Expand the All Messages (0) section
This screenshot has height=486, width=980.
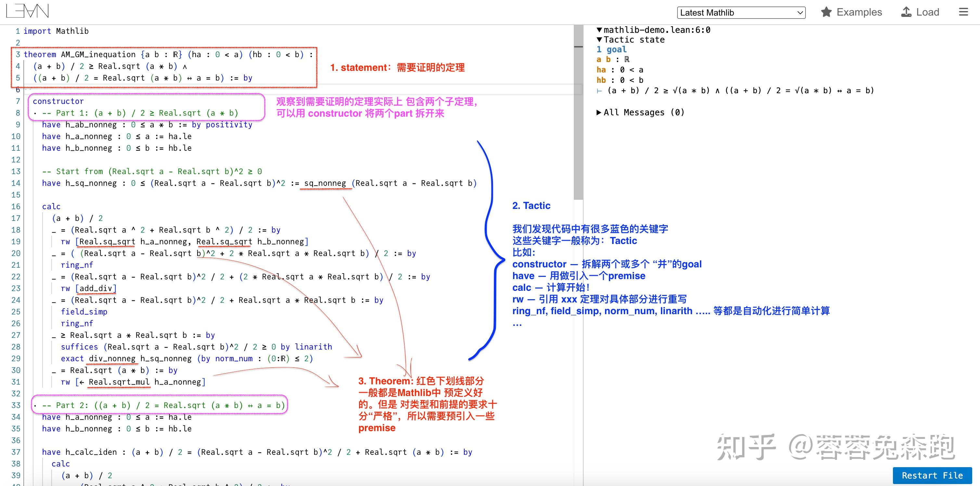(x=599, y=112)
